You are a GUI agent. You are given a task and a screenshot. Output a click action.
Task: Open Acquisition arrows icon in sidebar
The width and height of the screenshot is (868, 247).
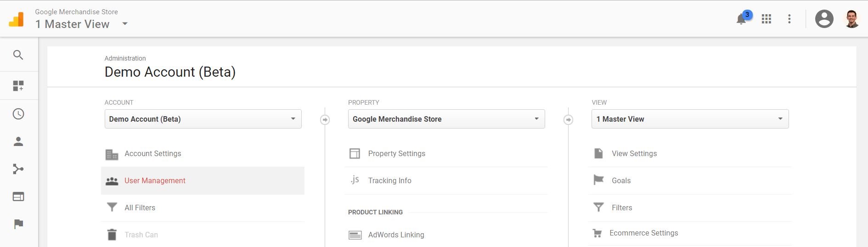(18, 169)
